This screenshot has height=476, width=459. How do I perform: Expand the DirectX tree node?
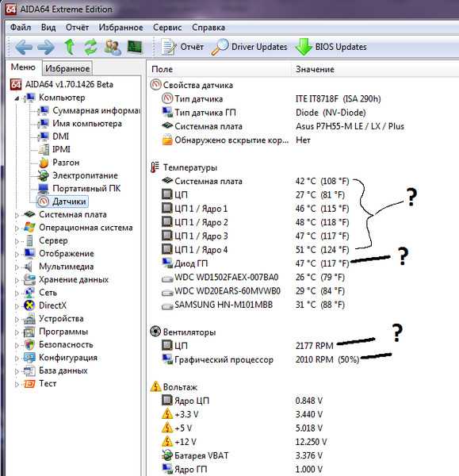17,306
